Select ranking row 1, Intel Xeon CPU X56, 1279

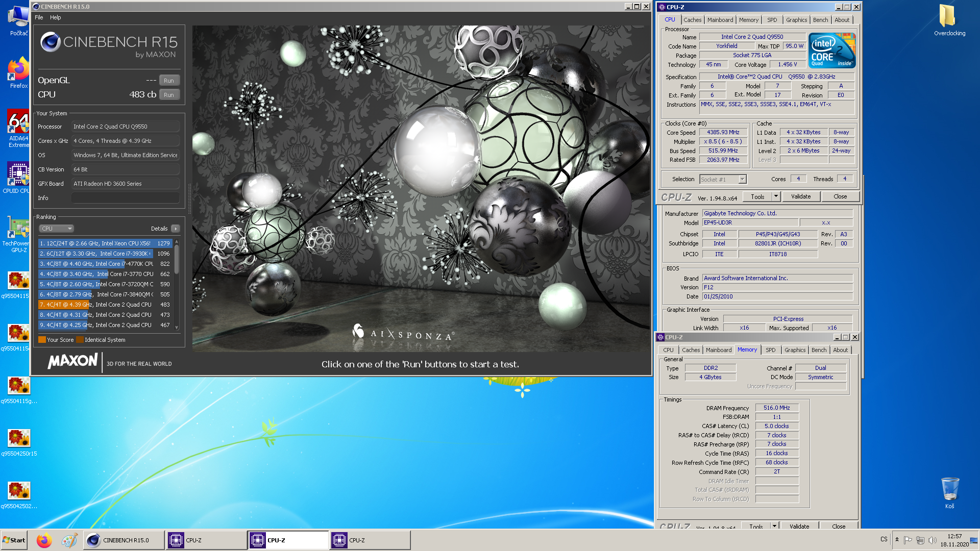(105, 243)
